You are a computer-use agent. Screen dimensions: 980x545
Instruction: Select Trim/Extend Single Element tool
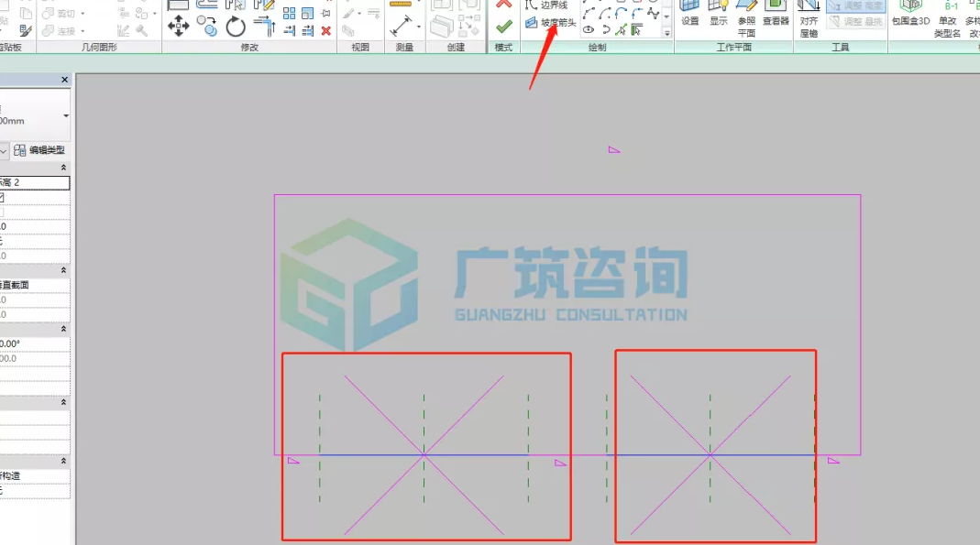click(x=290, y=30)
